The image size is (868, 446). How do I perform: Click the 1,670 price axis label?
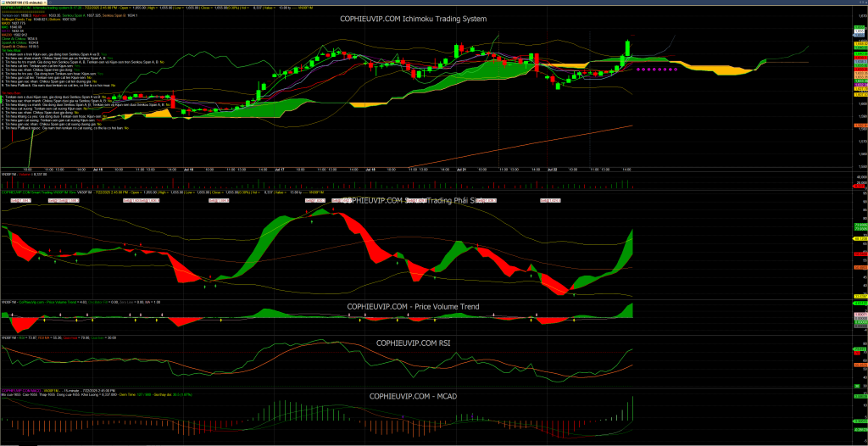click(862, 15)
